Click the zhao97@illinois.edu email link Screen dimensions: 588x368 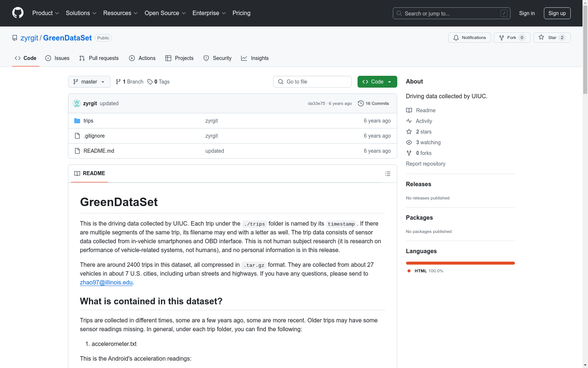pyautogui.click(x=106, y=282)
